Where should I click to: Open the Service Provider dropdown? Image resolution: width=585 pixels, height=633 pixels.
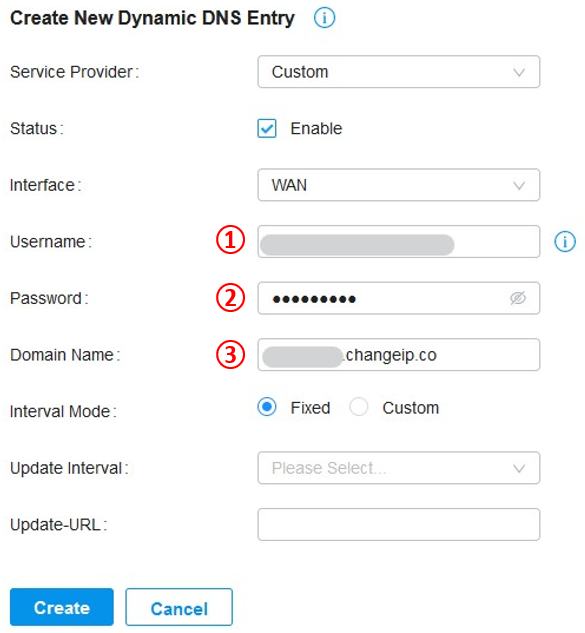(398, 72)
